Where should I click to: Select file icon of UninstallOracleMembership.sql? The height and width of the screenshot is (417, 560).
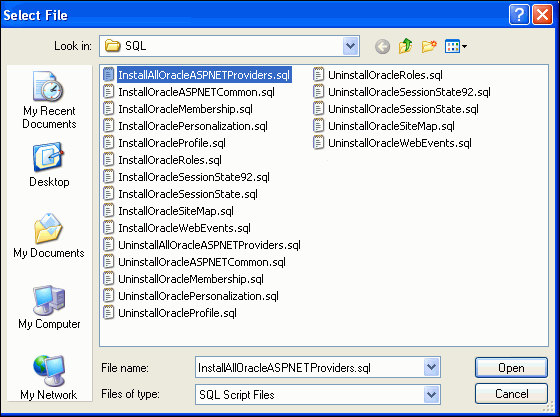click(x=108, y=279)
